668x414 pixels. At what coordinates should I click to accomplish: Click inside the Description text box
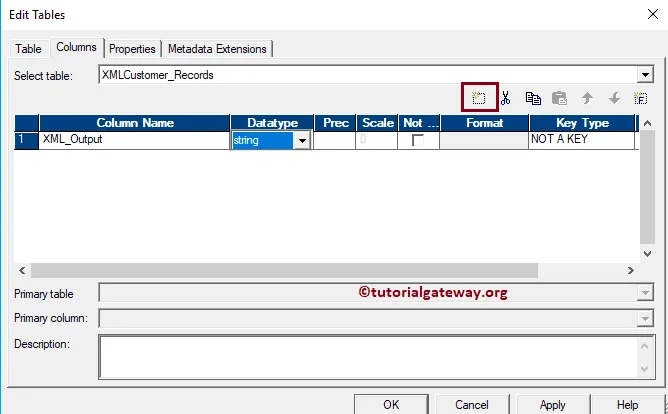coord(369,357)
